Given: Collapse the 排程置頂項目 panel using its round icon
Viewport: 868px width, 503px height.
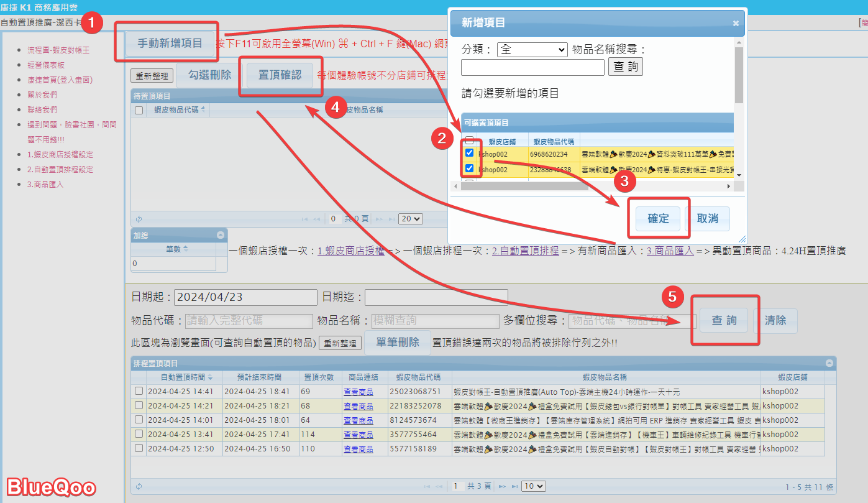Looking at the screenshot, I should 829,363.
